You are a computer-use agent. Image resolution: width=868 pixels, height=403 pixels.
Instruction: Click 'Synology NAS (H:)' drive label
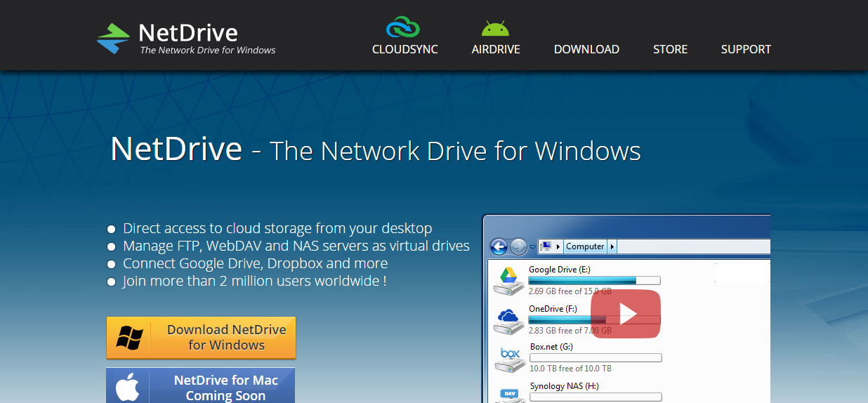(565, 386)
